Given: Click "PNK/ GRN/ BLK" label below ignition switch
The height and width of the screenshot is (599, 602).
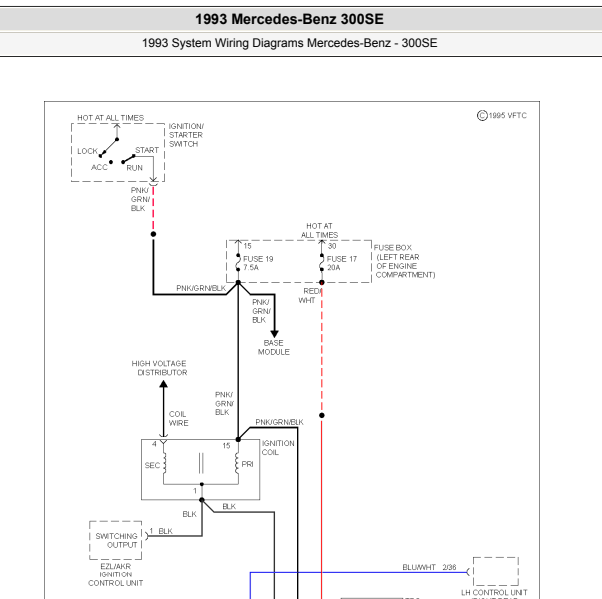Looking at the screenshot, I should 140,199.
